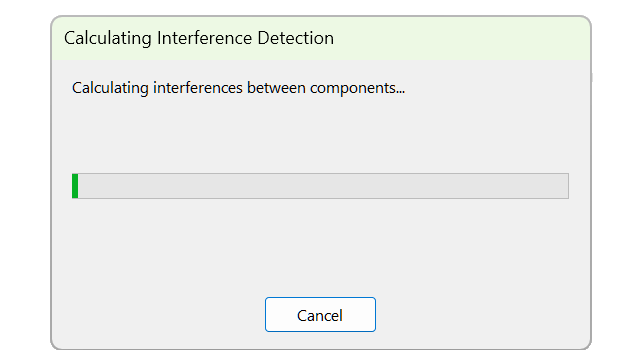Cancel the interference detection calculation
The width and height of the screenshot is (640, 360).
320,314
